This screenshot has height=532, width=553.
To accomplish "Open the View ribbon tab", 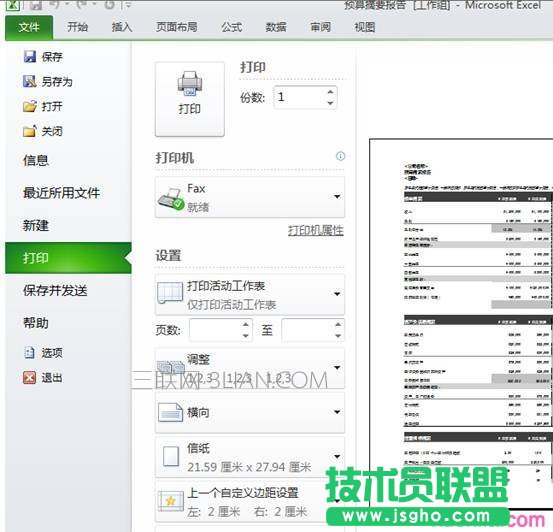I will click(365, 27).
